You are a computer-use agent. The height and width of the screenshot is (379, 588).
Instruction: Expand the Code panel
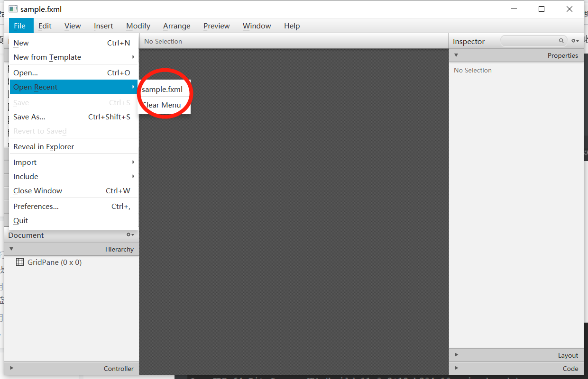pos(456,368)
